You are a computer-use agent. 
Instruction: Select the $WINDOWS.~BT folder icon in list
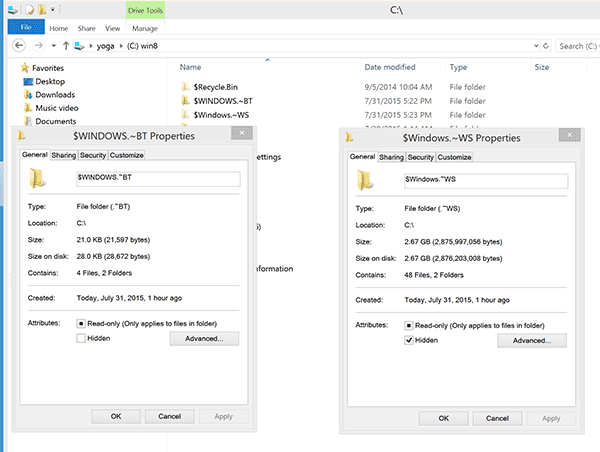point(185,101)
